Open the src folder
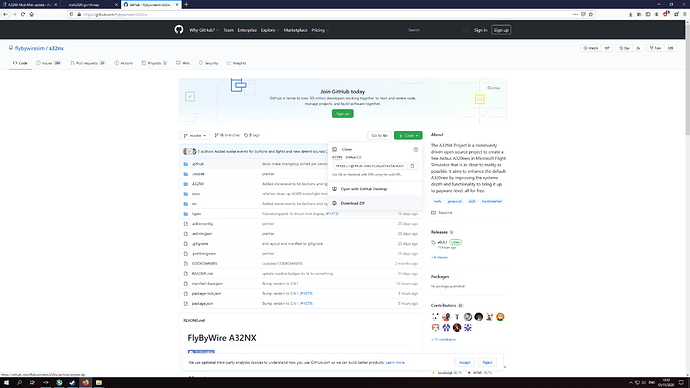 (194, 204)
